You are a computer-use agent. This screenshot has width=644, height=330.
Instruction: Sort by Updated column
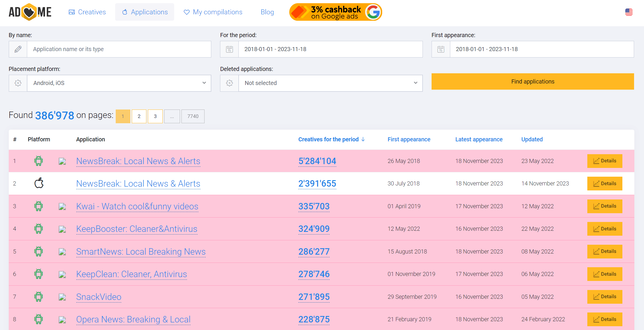[x=532, y=139]
